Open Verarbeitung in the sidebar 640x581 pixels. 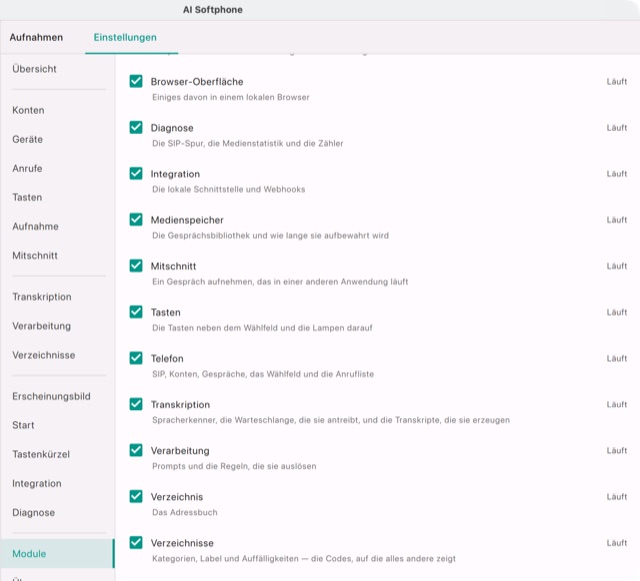(41, 326)
